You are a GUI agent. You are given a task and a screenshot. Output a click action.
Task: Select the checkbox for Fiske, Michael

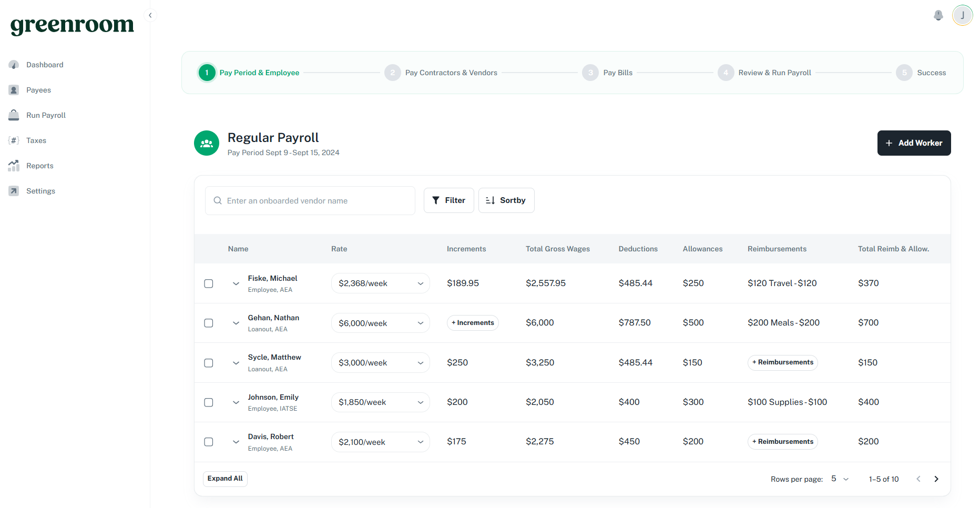point(209,283)
